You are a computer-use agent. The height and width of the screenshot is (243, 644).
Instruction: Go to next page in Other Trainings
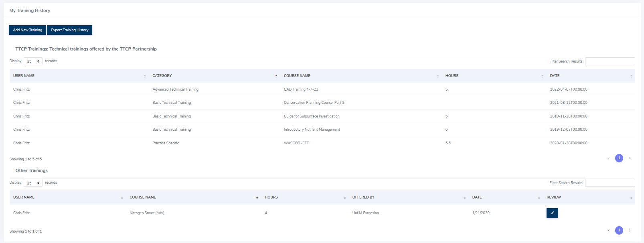click(630, 230)
